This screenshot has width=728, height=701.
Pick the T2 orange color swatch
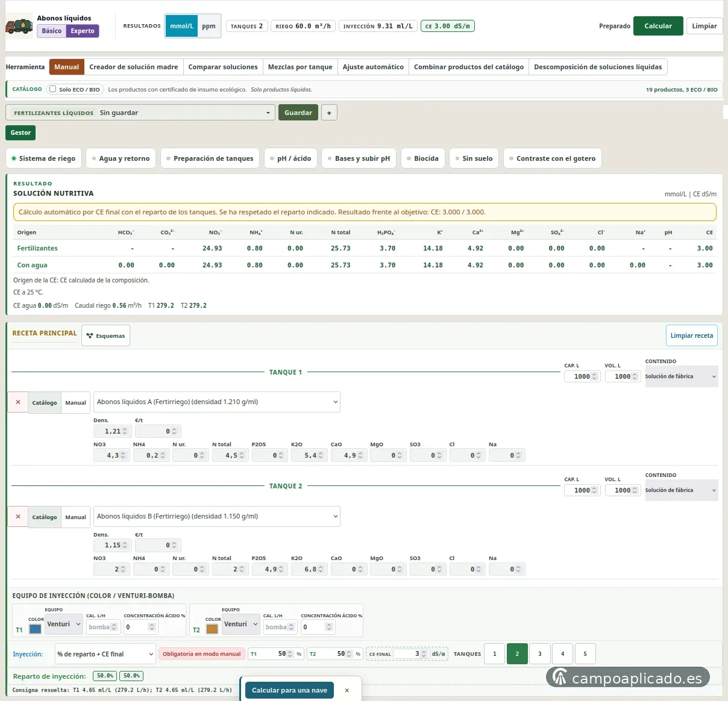point(212,629)
